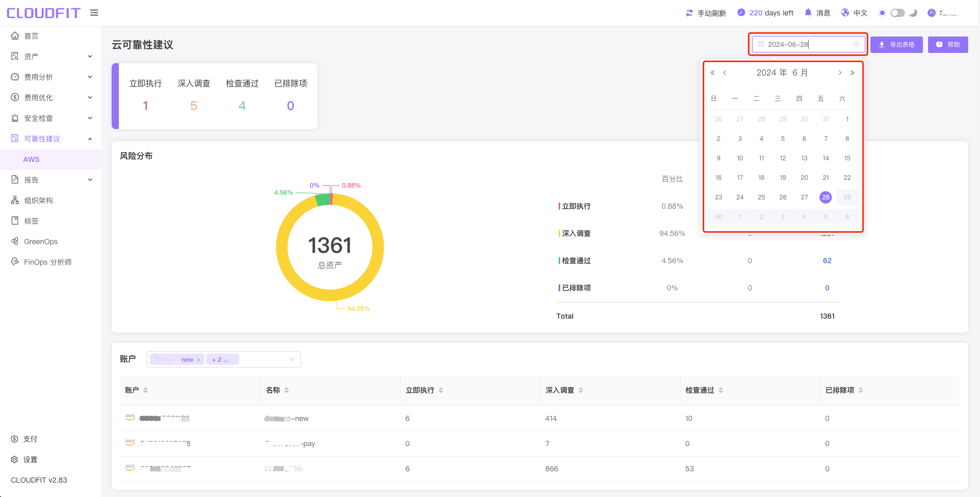The image size is (980, 497).
Task: Click the '+ 2 ...' account tag
Action: coord(223,360)
